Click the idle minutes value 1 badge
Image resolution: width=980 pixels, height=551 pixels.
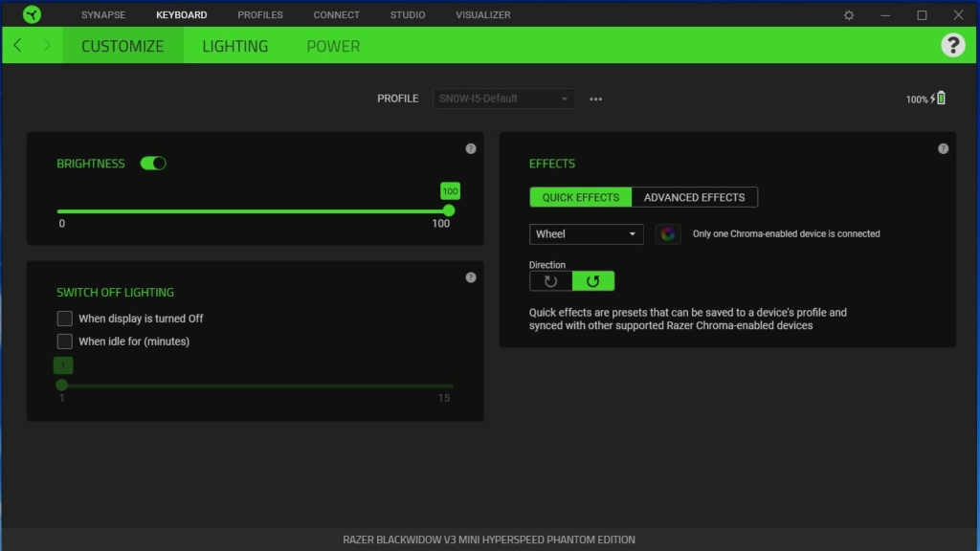pos(62,365)
